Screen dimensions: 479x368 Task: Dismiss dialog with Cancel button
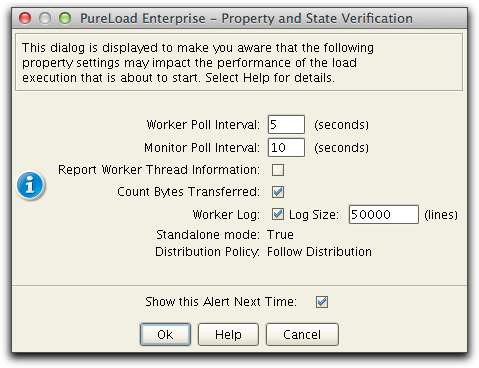[302, 334]
